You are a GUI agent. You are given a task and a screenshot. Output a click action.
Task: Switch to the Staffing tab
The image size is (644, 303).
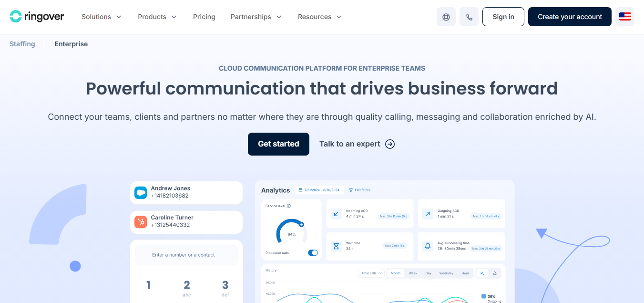click(x=22, y=44)
